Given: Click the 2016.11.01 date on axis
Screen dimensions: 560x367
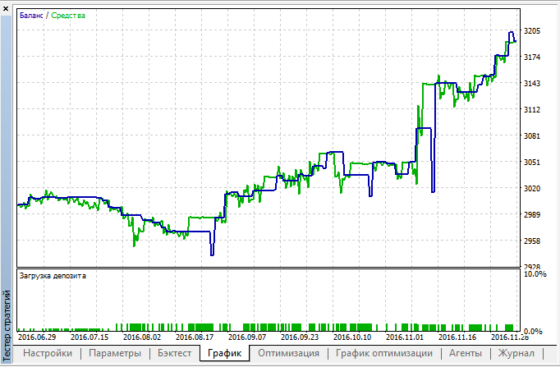Looking at the screenshot, I should [x=404, y=337].
